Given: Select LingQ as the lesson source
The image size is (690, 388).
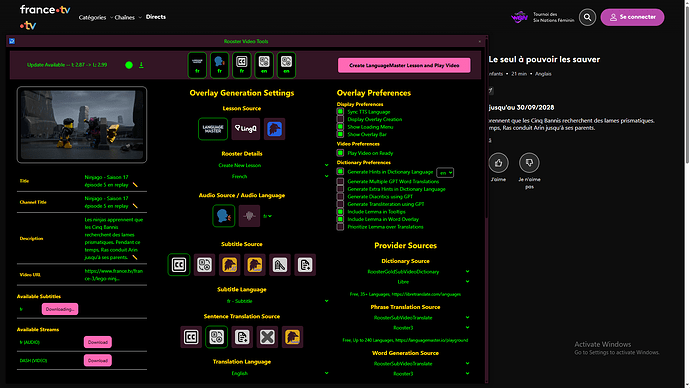Looking at the screenshot, I should (x=246, y=129).
